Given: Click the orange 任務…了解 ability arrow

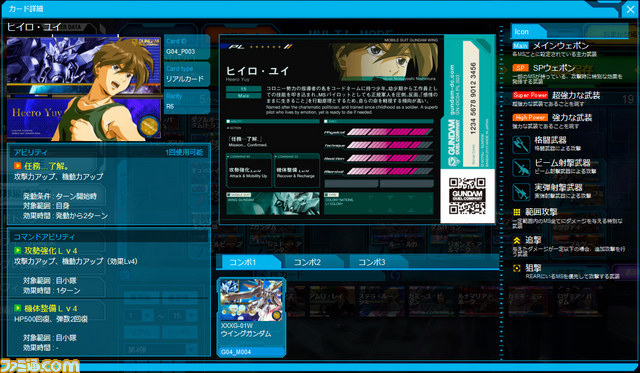Looking at the screenshot, I should [x=18, y=166].
